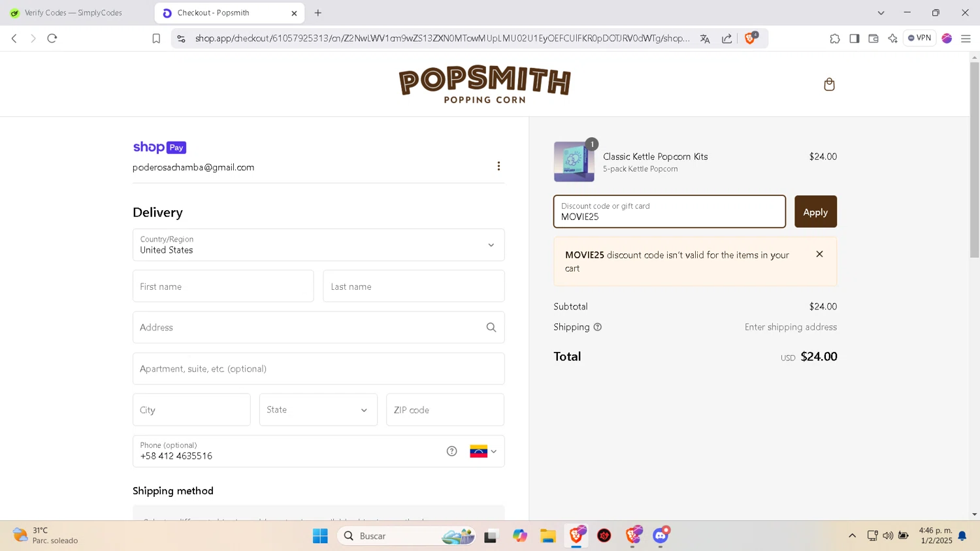Dismiss the MOVIE25 invalid code message
Screen dimensions: 980x551
(819, 254)
